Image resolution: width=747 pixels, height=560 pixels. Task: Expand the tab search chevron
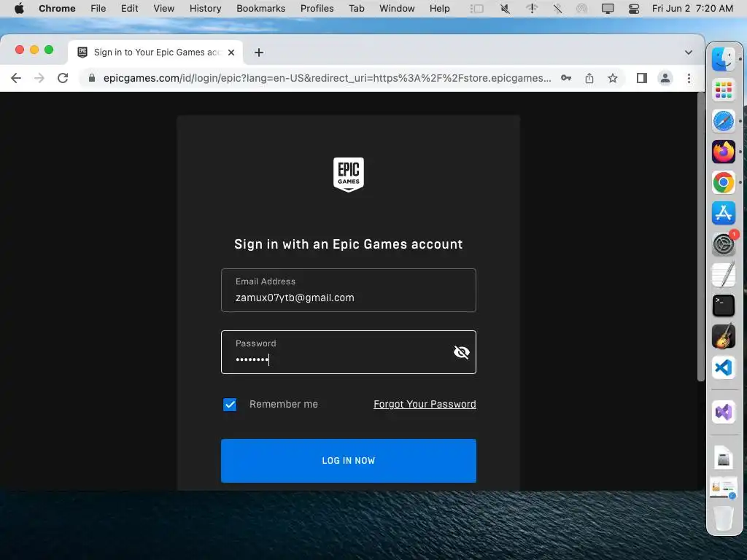coord(689,52)
